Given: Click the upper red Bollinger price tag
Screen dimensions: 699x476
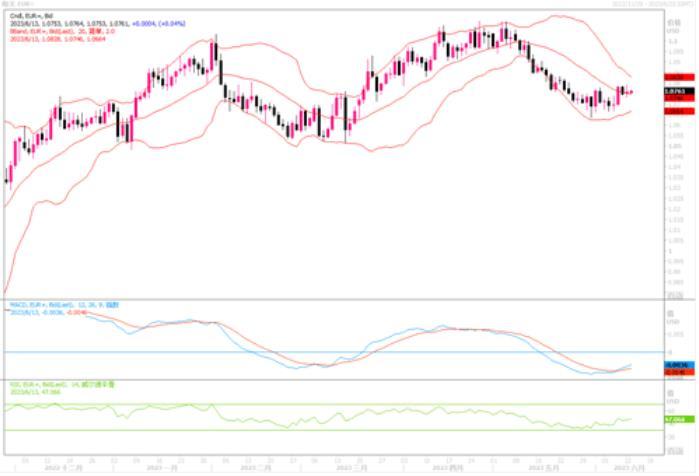Looking at the screenshot, I should pyautogui.click(x=674, y=77).
